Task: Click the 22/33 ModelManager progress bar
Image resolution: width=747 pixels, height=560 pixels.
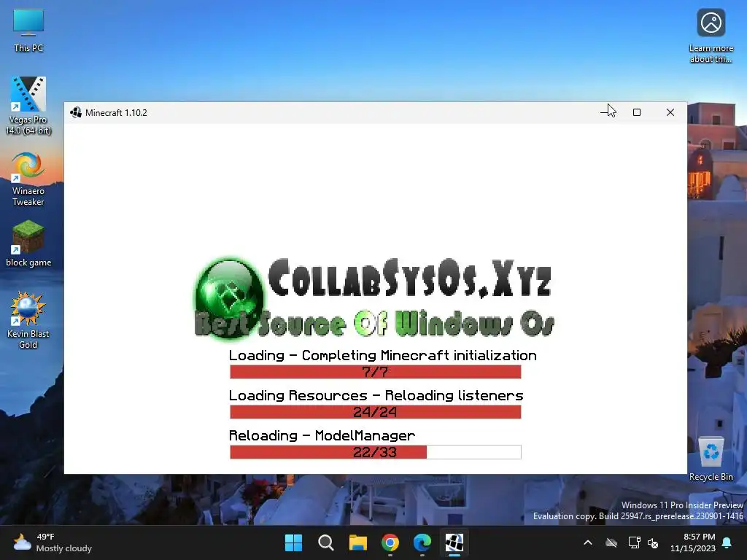Action: [x=376, y=452]
